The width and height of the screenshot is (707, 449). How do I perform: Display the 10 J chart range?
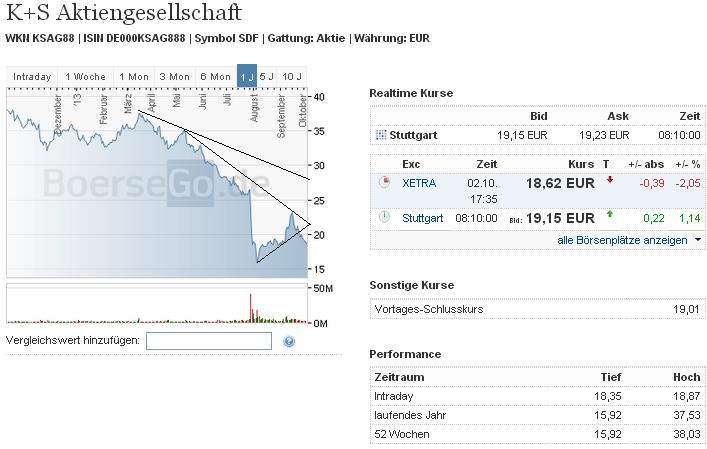point(292,76)
